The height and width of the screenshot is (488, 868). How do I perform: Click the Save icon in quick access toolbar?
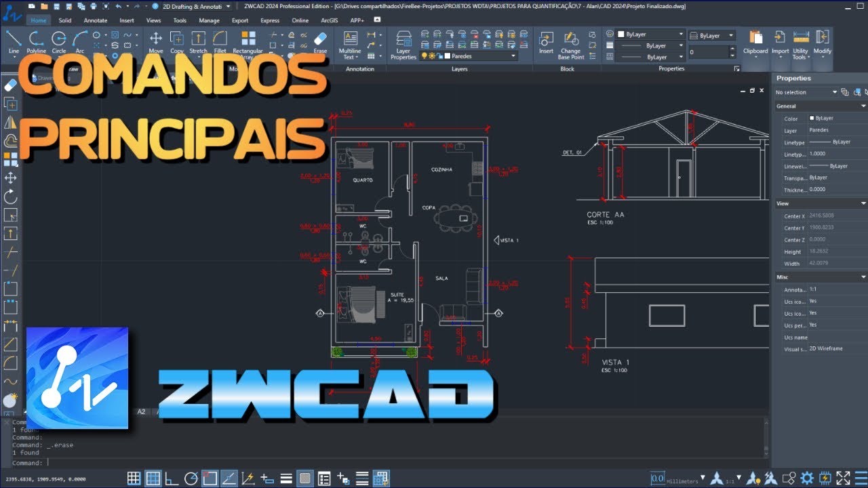(x=56, y=6)
